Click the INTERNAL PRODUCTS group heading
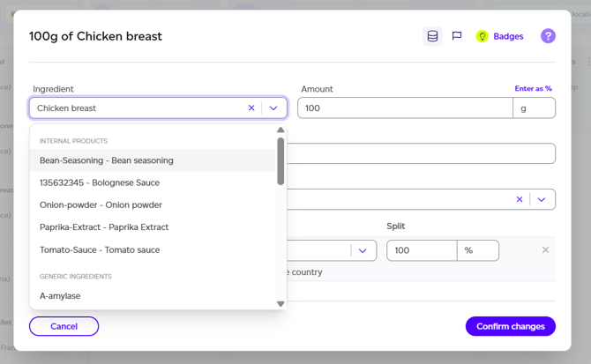Viewport: 591px width, 364px height. 73,141
